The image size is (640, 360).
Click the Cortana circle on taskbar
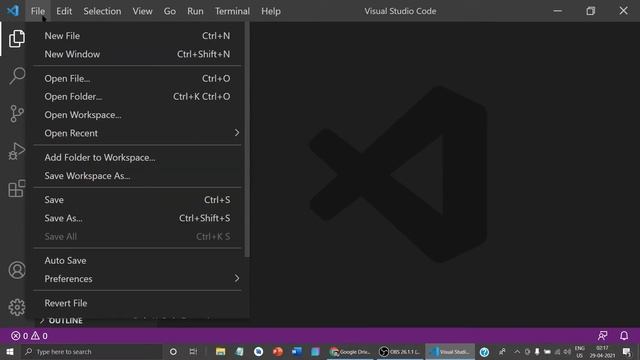(x=173, y=351)
